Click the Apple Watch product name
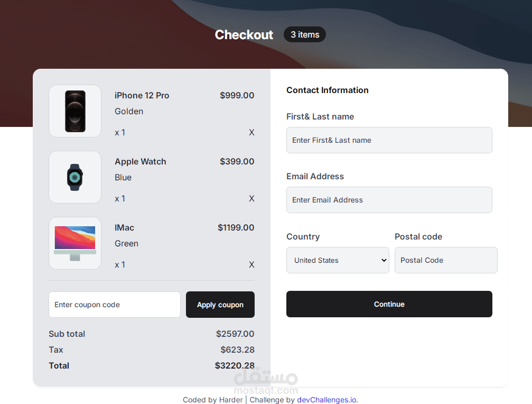 tap(141, 162)
